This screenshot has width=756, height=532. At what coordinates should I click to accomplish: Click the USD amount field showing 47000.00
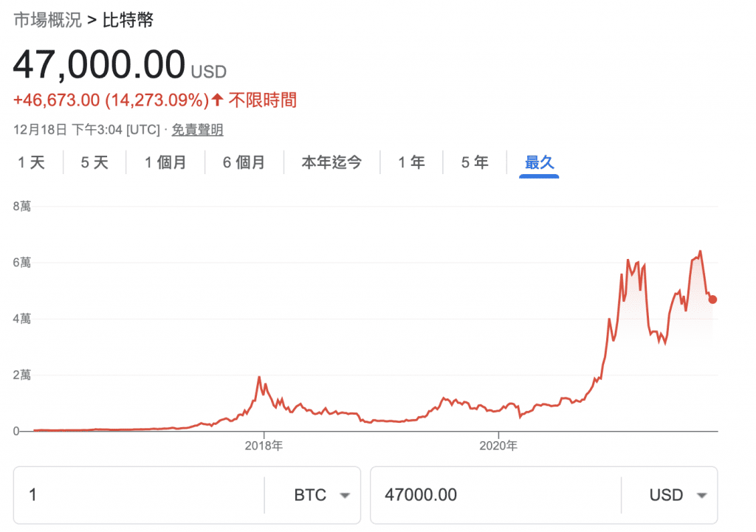495,495
